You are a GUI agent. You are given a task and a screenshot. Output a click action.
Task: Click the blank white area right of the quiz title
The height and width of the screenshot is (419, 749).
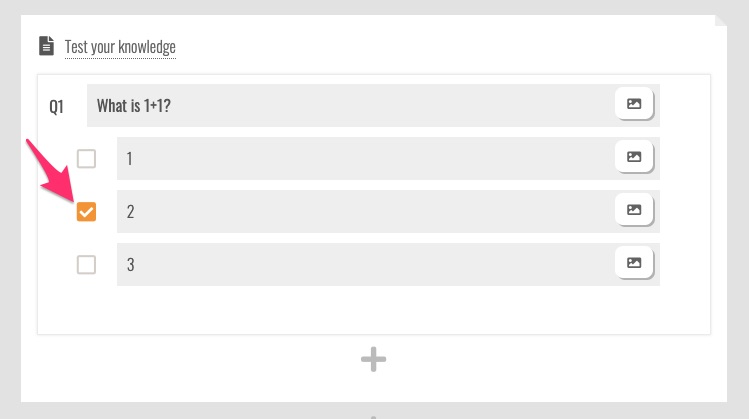pyautogui.click(x=450, y=47)
